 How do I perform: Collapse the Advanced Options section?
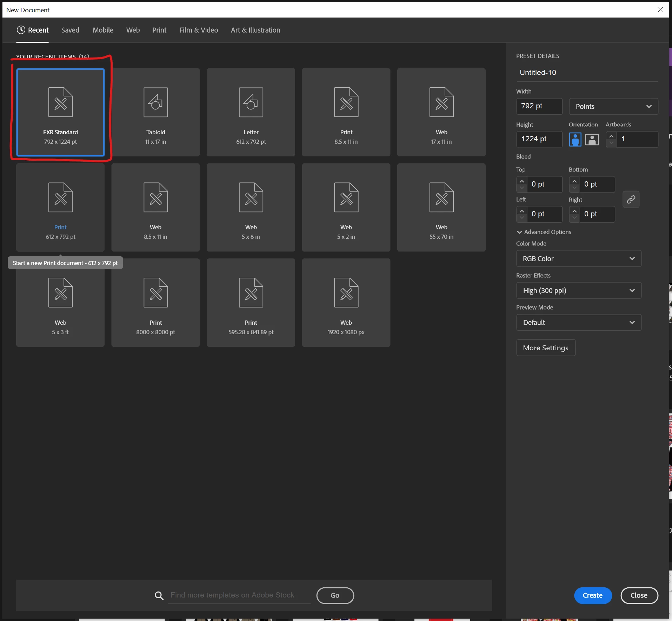tap(544, 232)
